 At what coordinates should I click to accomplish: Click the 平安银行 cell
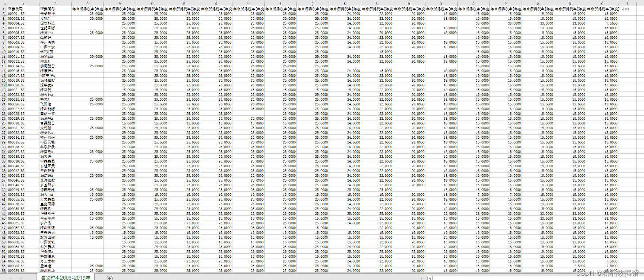tap(56, 14)
